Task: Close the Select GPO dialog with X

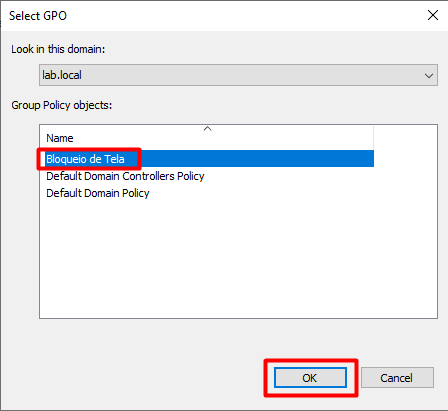Action: 433,15
